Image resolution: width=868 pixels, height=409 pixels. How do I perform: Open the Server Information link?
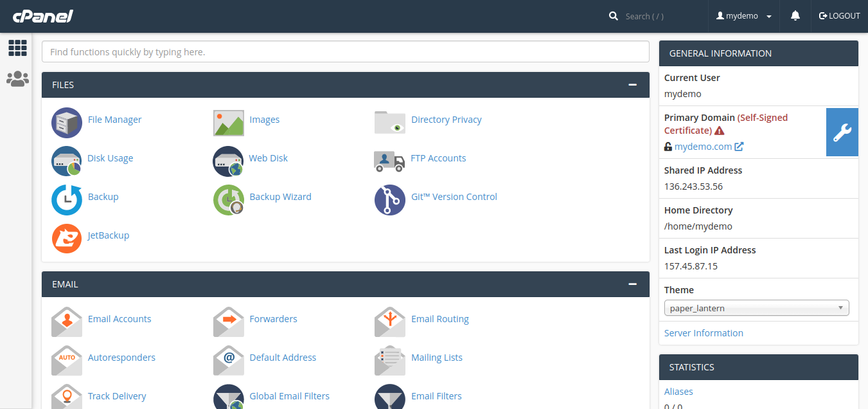[x=704, y=333]
